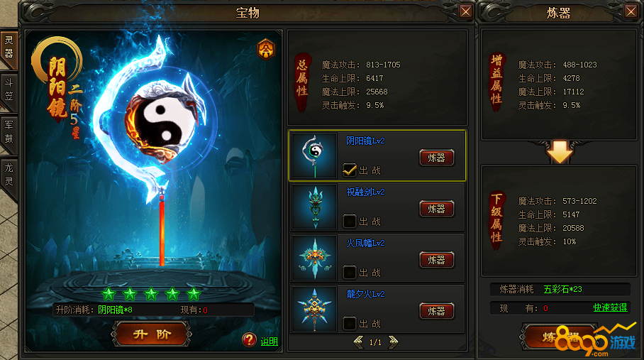This screenshot has width=644, height=360.
Task: Click the orange hexagon emblem icon
Action: point(266,49)
